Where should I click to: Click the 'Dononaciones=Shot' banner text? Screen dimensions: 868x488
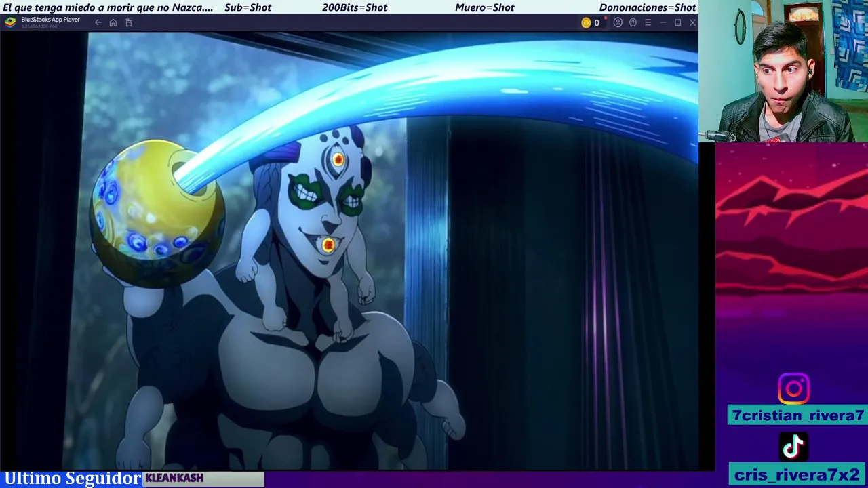pos(648,7)
